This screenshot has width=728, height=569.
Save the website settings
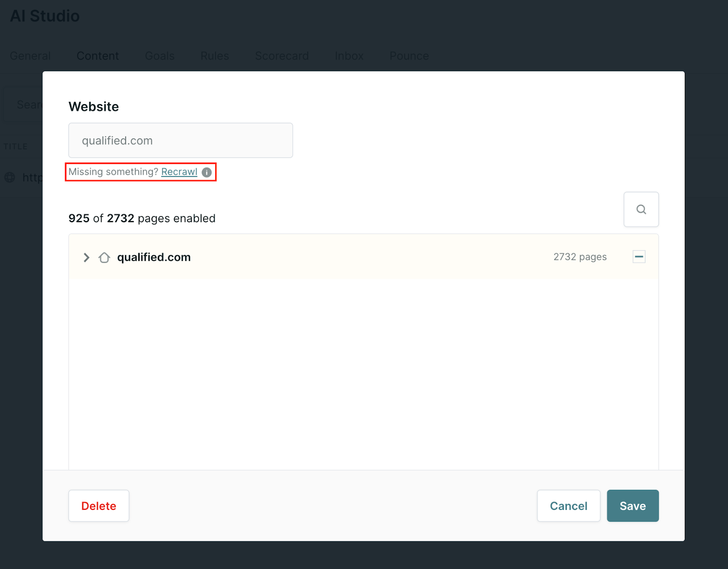click(632, 506)
